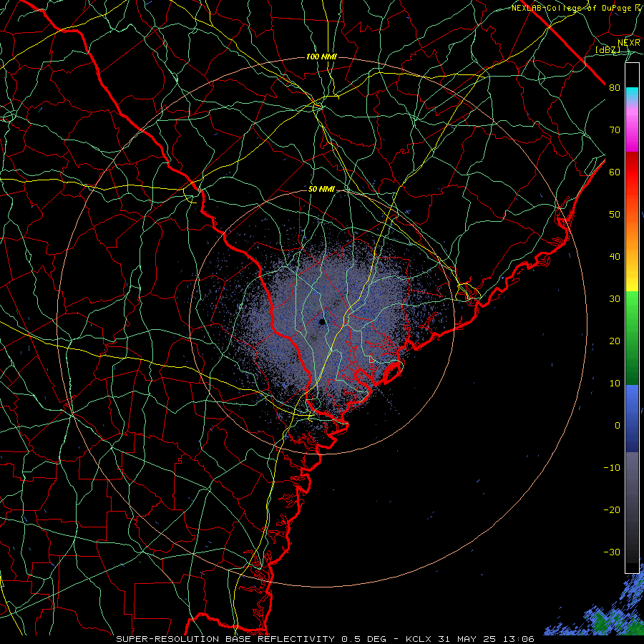Click the "[dBZ]" units label
644x644 pixels.
608,50
